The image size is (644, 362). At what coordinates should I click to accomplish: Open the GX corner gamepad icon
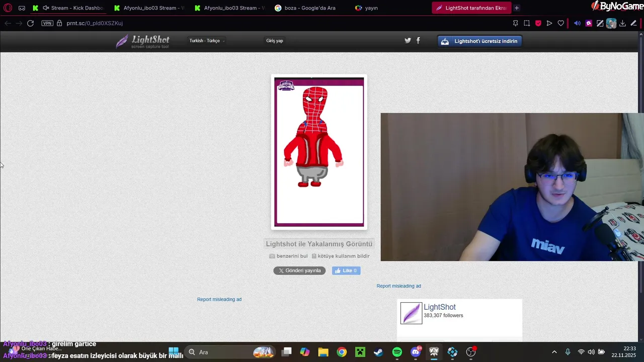click(22, 8)
